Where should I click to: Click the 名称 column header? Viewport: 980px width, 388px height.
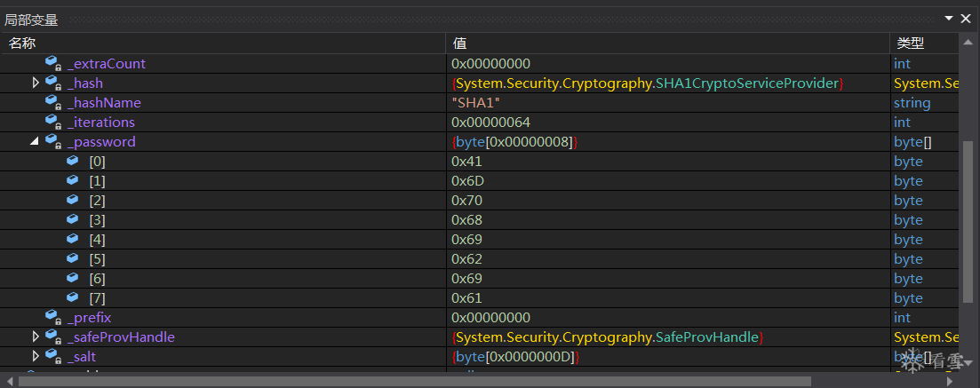coord(23,44)
